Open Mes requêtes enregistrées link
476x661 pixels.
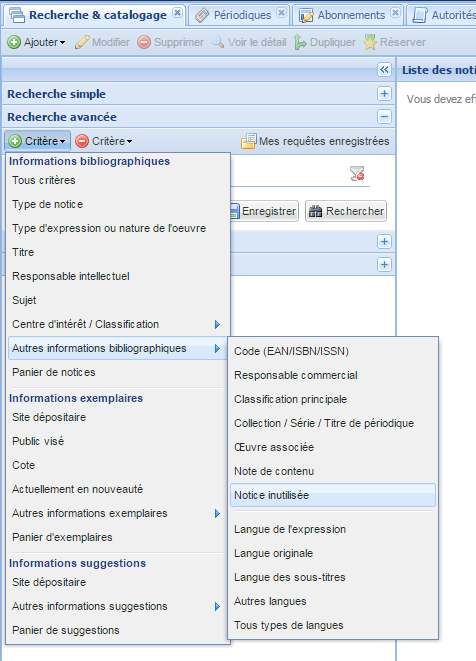point(324,141)
